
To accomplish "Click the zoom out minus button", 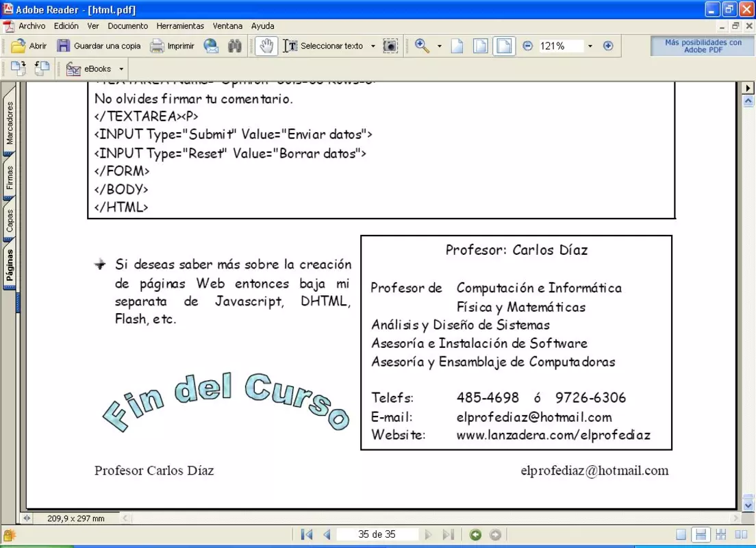I will 527,46.
